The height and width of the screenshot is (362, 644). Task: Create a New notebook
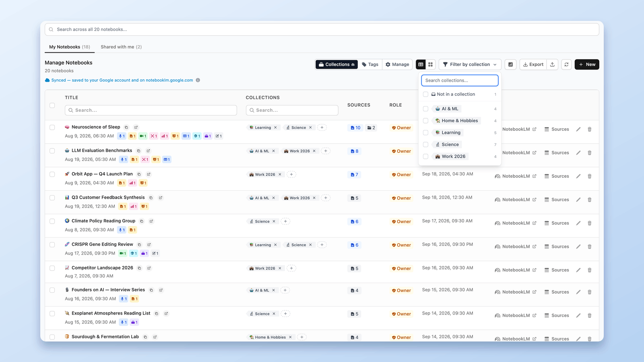point(587,64)
